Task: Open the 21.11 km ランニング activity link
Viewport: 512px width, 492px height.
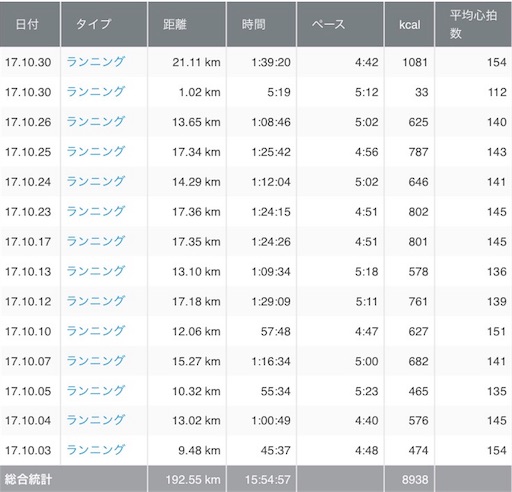Action: pos(96,62)
